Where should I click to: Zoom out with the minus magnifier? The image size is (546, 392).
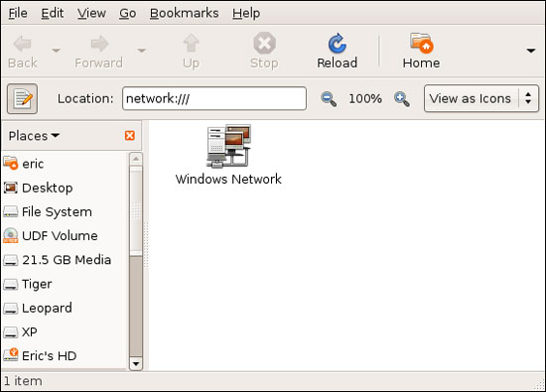coord(329,99)
